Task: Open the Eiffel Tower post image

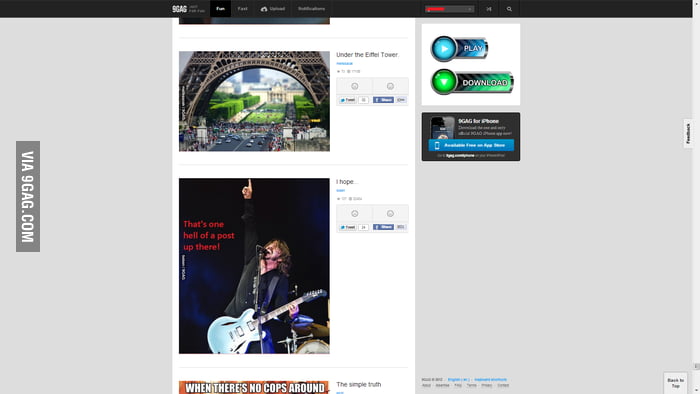Action: point(254,101)
